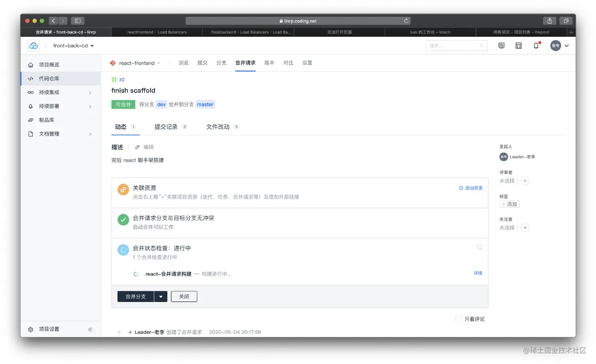Viewport: 596px width, 364px height.
Task: Open the 提交记录 tab
Action: 171,127
